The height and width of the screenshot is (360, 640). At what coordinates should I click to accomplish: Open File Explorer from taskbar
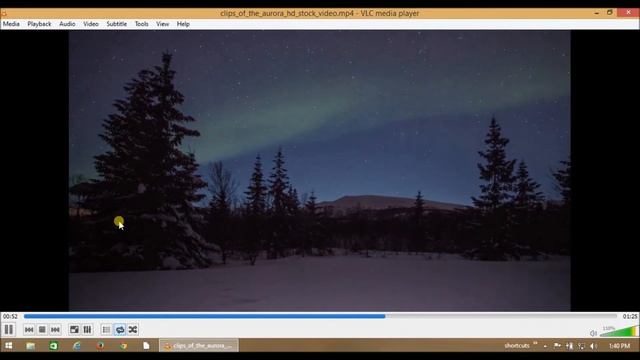31,346
